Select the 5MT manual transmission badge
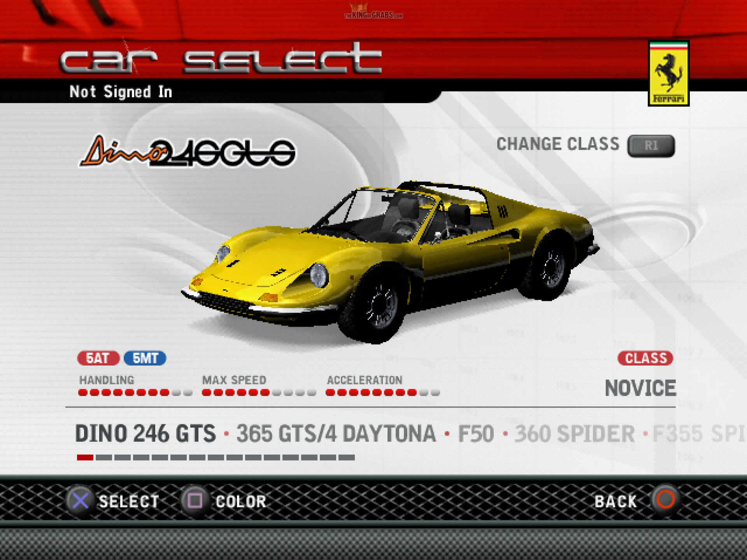 tap(145, 358)
